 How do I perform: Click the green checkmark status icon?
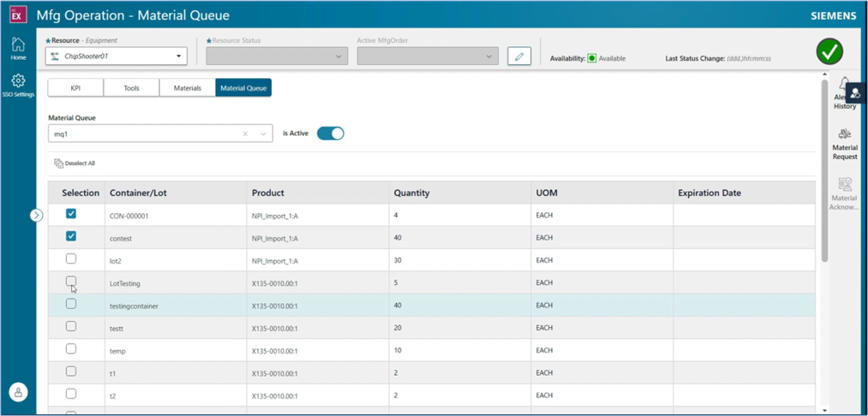point(829,51)
